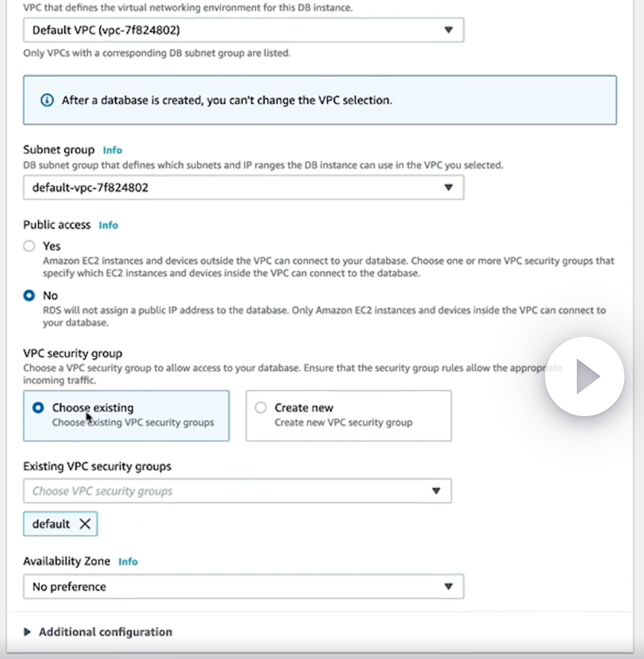
Task: Open the No preference availability zone dropdown
Action: click(229, 586)
